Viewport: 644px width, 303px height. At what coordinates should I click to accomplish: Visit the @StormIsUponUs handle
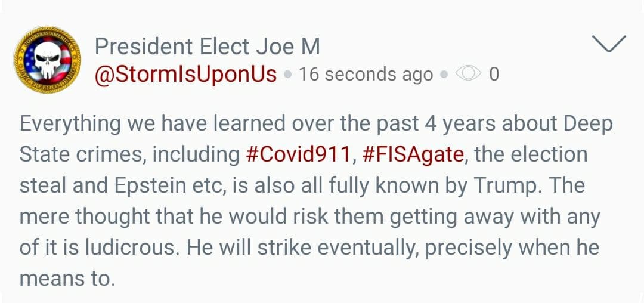tap(186, 74)
